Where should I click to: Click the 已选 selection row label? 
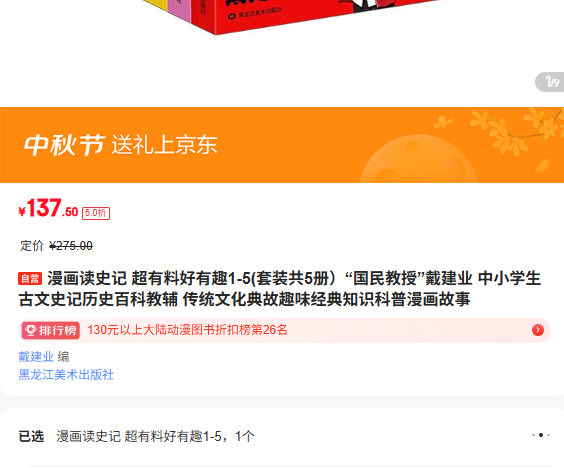(31, 436)
